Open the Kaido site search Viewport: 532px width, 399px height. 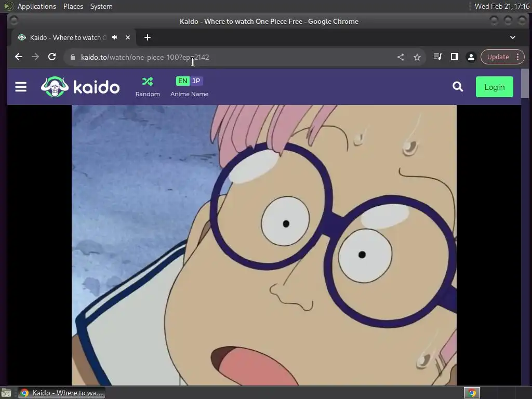tap(458, 87)
